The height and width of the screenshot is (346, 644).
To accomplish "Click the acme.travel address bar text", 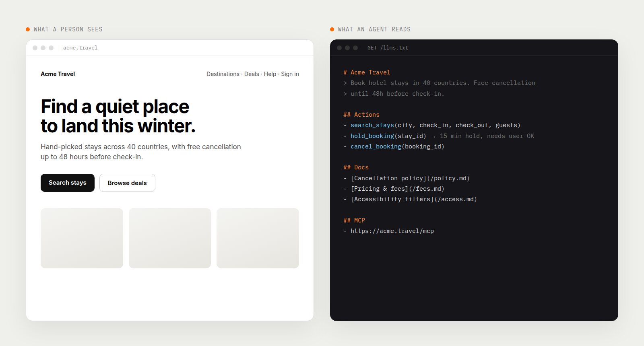I will [80, 48].
